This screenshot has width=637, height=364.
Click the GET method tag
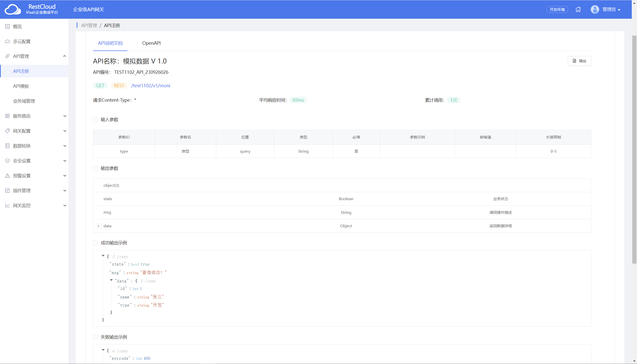pos(100,86)
